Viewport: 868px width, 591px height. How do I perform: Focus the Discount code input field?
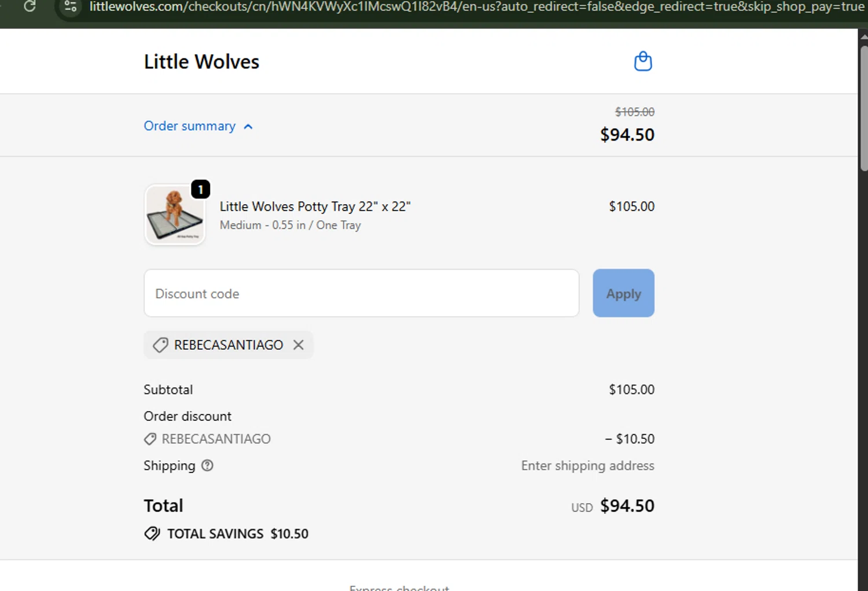pyautogui.click(x=362, y=293)
